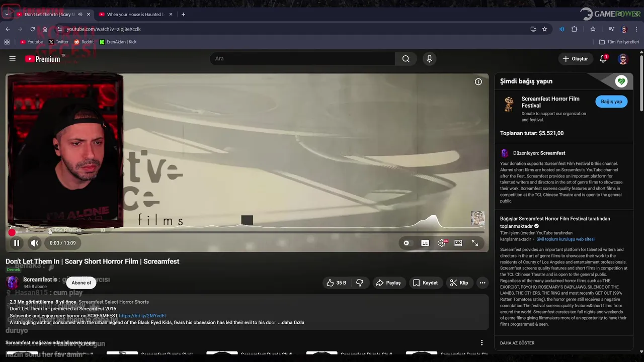Subscribe with the Abone ol button

81,283
